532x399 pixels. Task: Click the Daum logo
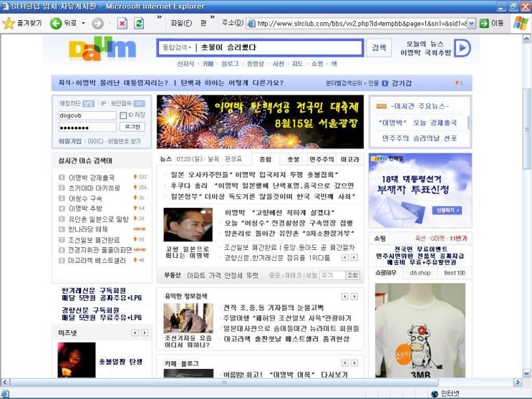point(102,49)
